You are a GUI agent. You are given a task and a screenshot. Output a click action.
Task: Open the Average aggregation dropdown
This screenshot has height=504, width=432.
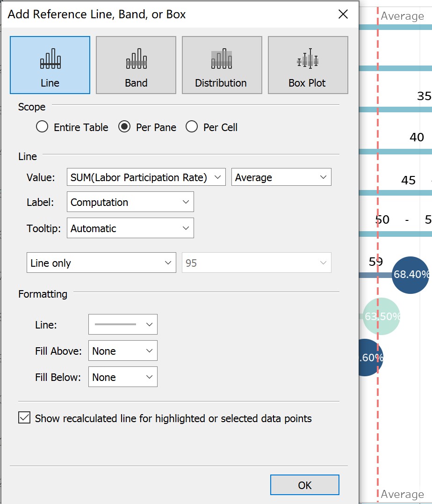[281, 178]
